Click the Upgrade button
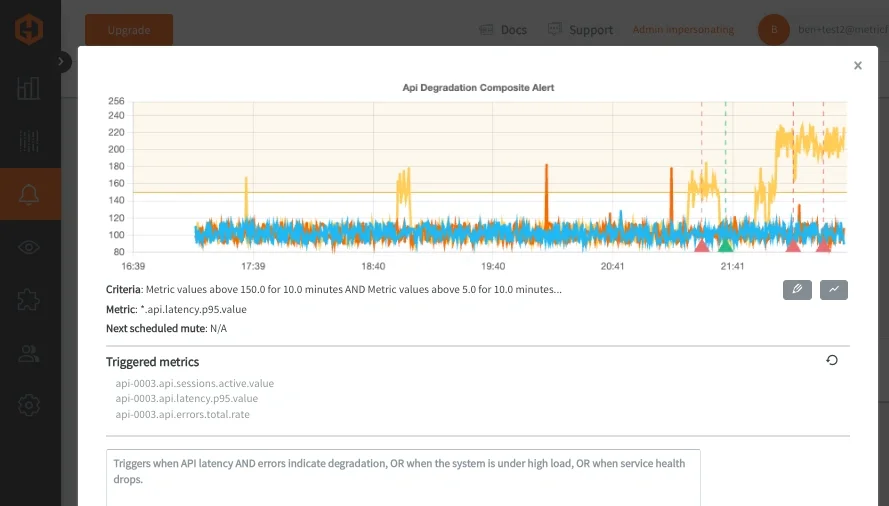The image size is (889, 506). (x=129, y=30)
